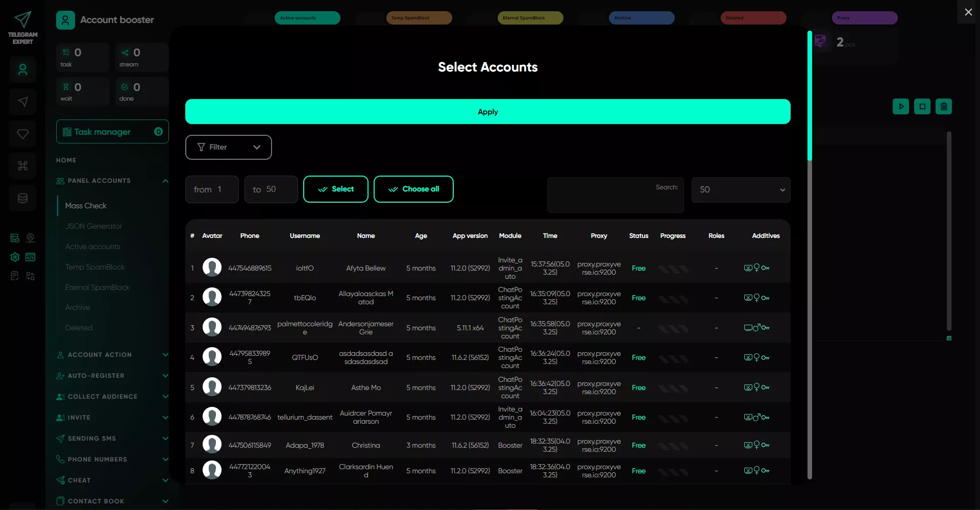Collapse the Panel Accounts section
The image size is (980, 510).
[165, 181]
